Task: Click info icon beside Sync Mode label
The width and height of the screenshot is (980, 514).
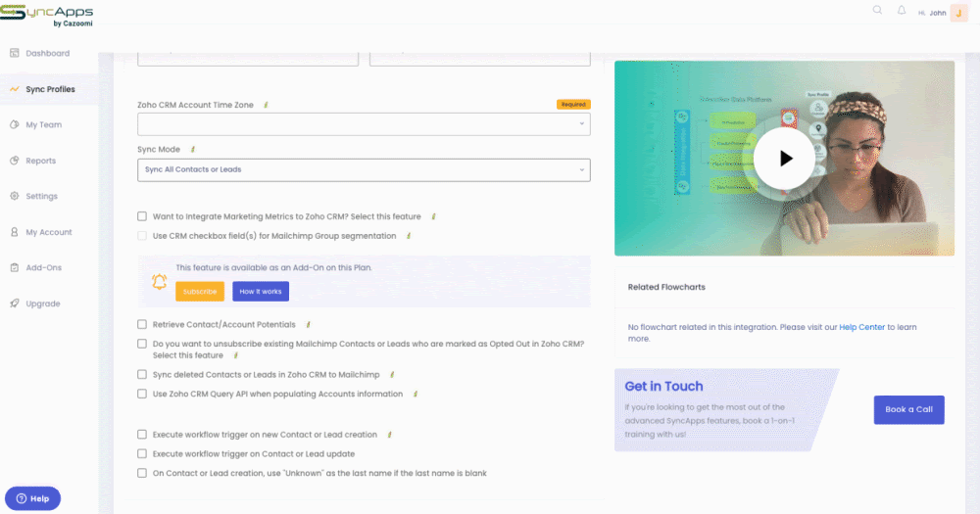Action: click(x=192, y=149)
